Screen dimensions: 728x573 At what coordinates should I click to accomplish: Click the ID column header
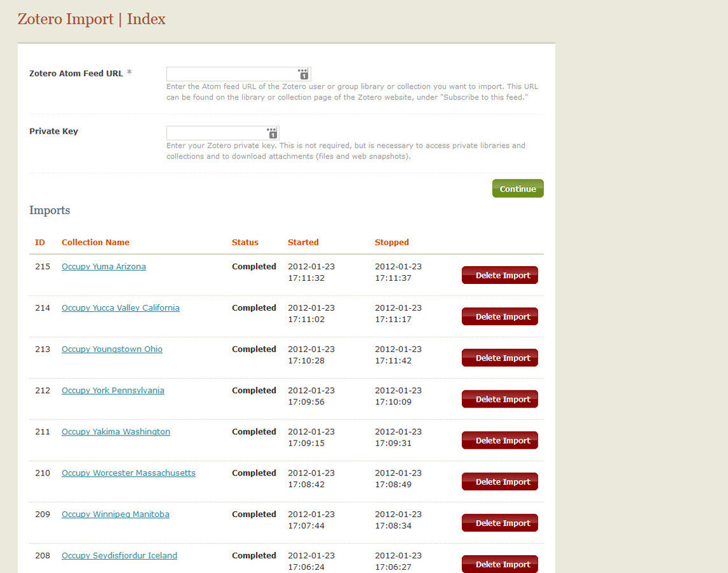40,242
